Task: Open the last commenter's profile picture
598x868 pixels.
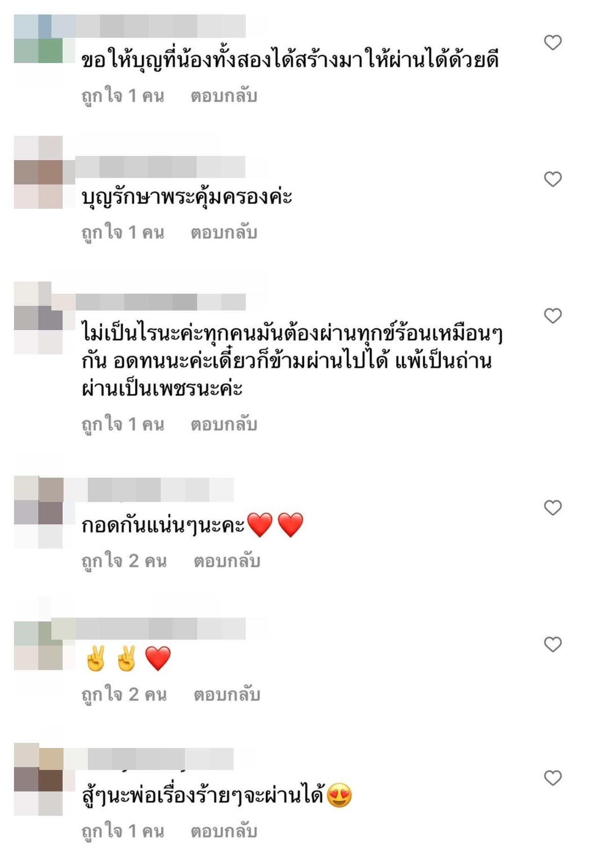Action: 38,779
